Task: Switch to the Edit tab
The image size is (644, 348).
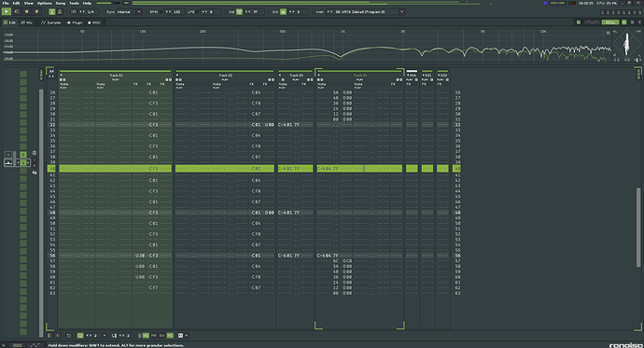Action: tap(9, 22)
